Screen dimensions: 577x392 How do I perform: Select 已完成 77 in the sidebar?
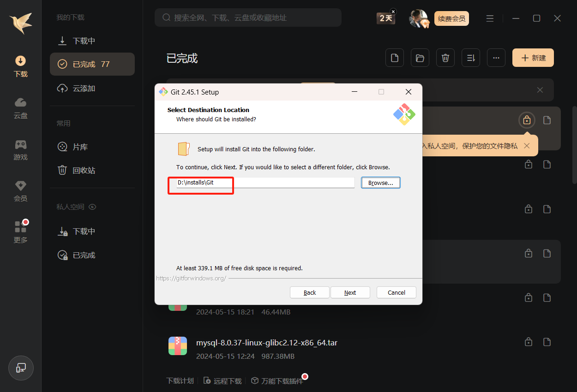point(92,64)
